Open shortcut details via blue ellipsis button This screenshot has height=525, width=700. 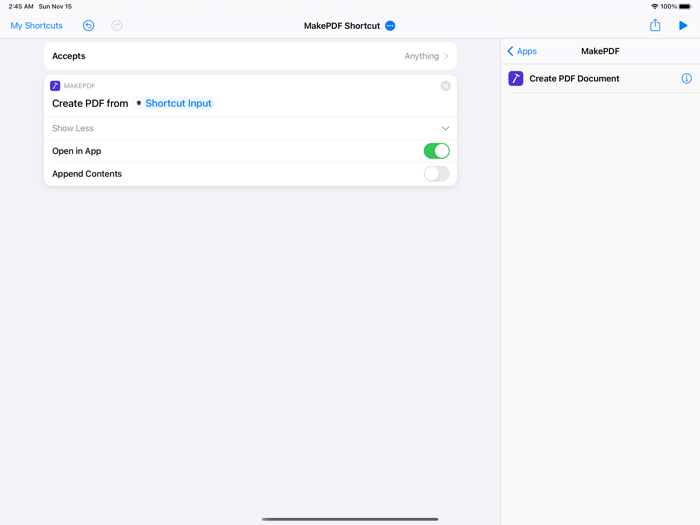390,26
